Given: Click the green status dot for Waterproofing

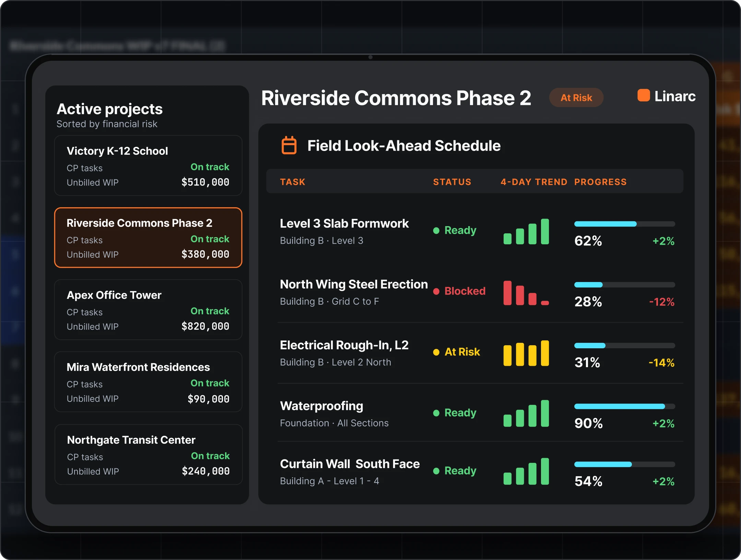Looking at the screenshot, I should point(436,413).
